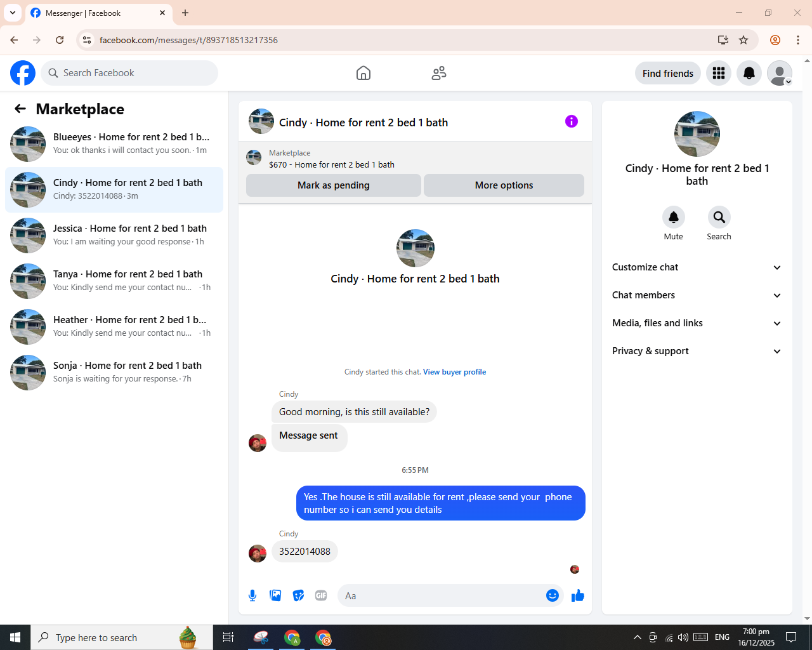Open Chrome profile icon
The height and width of the screenshot is (650, 812).
[775, 40]
